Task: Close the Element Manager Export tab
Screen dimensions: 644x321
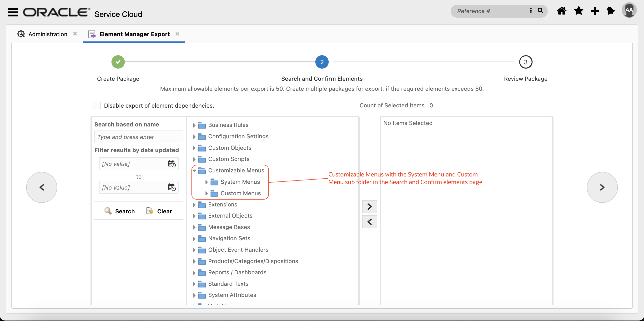Action: pyautogui.click(x=177, y=34)
